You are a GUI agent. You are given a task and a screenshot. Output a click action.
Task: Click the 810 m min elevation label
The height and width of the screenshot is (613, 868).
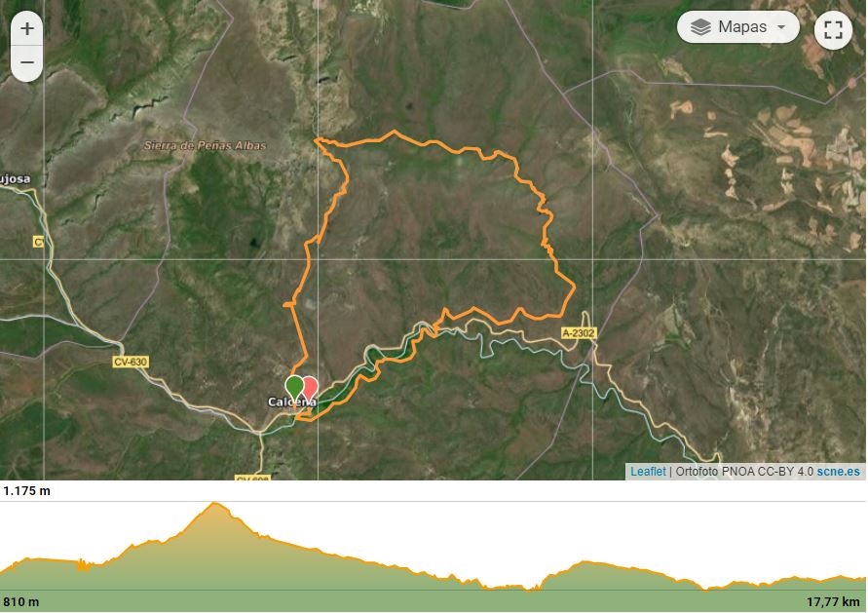tap(21, 602)
